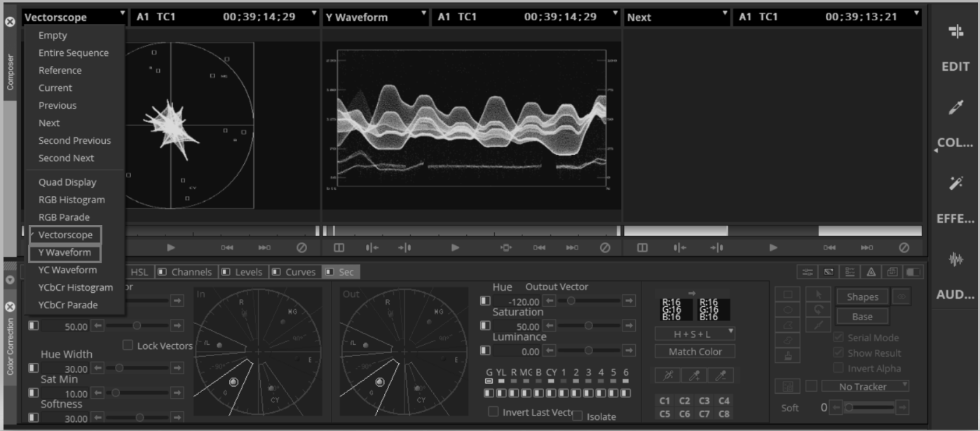Adjust the Output Vector Hue slider
This screenshot has height=431, width=980.
(x=589, y=301)
